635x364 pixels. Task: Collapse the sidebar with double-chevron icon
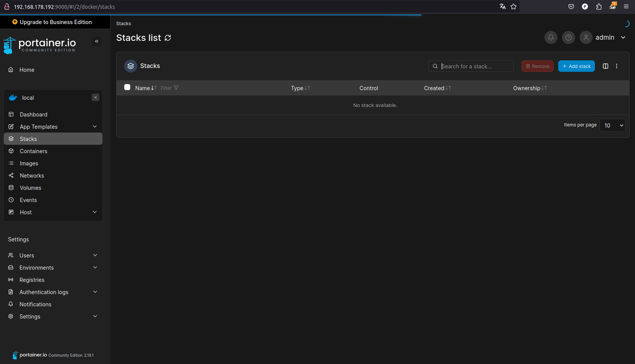[x=97, y=41]
